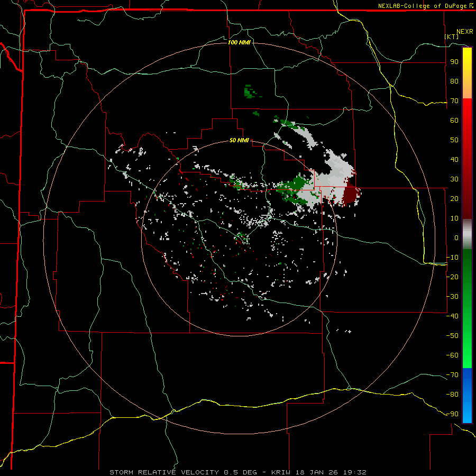Click the [KT] units label

(x=452, y=36)
